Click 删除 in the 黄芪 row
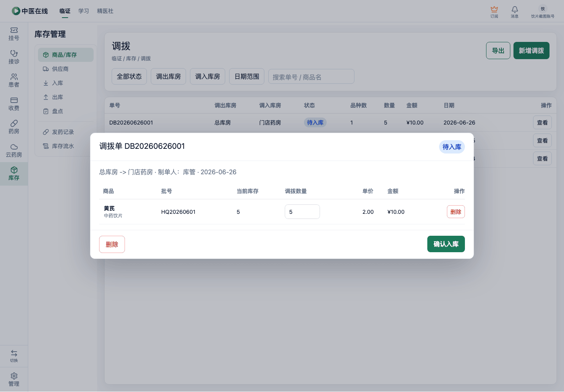The image size is (564, 392). pyautogui.click(x=456, y=212)
